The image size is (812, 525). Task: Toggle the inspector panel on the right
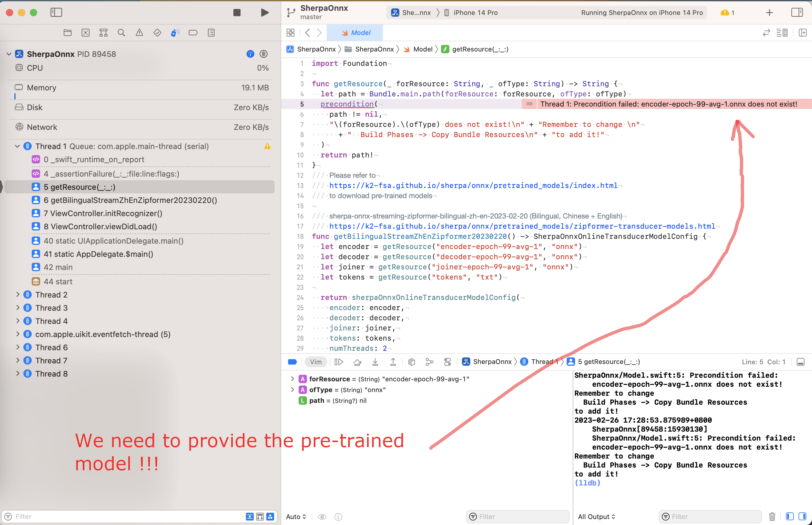797,13
